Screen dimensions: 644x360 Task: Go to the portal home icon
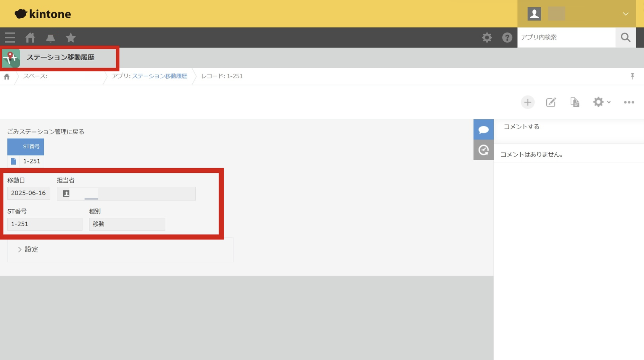point(30,38)
